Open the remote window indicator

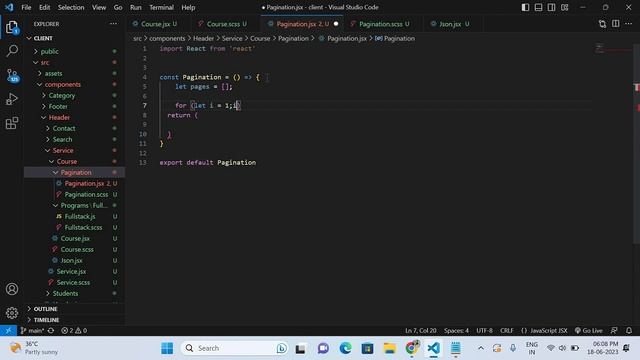click(8, 330)
